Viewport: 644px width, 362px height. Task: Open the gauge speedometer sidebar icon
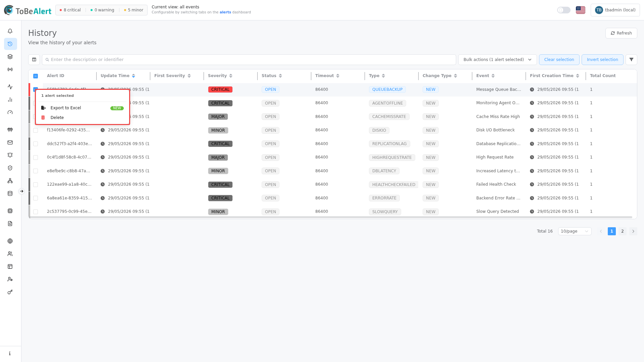pyautogui.click(x=10, y=112)
